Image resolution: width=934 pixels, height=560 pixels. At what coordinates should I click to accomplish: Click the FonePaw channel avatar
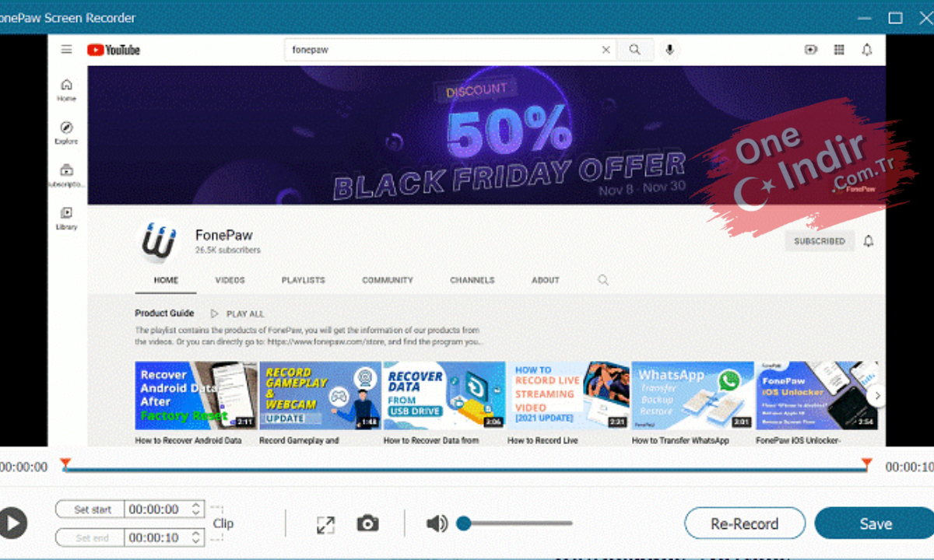(160, 241)
